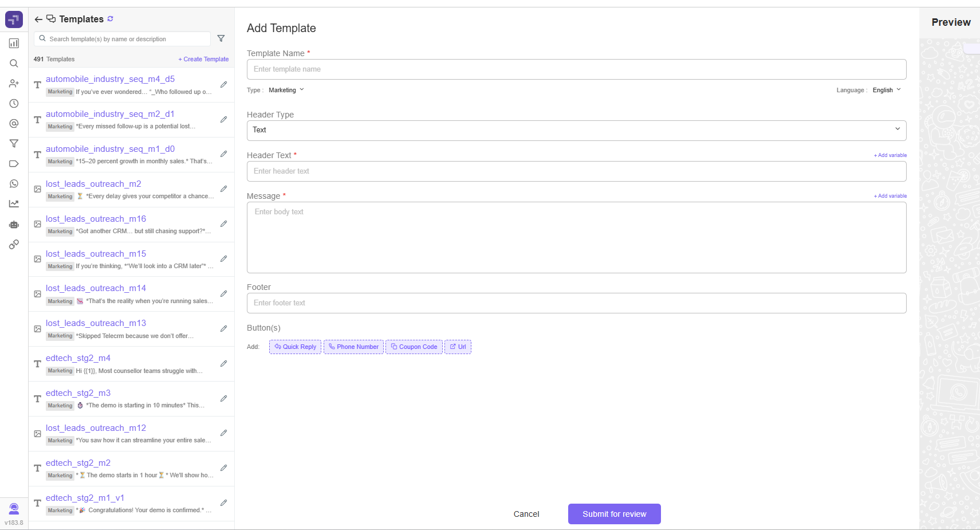Open the bar chart dashboard icon in sidebar
This screenshot has height=530, width=980.
click(14, 44)
